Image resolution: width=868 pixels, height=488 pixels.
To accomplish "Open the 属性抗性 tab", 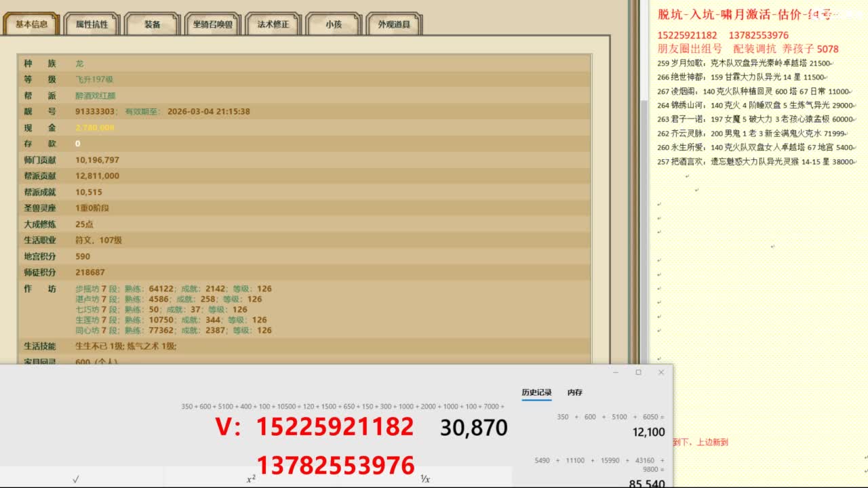I will 92,24.
